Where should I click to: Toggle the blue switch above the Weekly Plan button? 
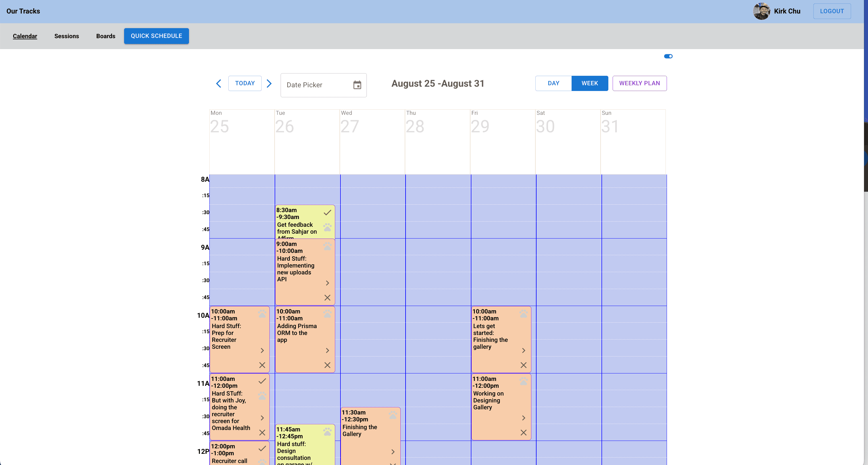(x=668, y=56)
